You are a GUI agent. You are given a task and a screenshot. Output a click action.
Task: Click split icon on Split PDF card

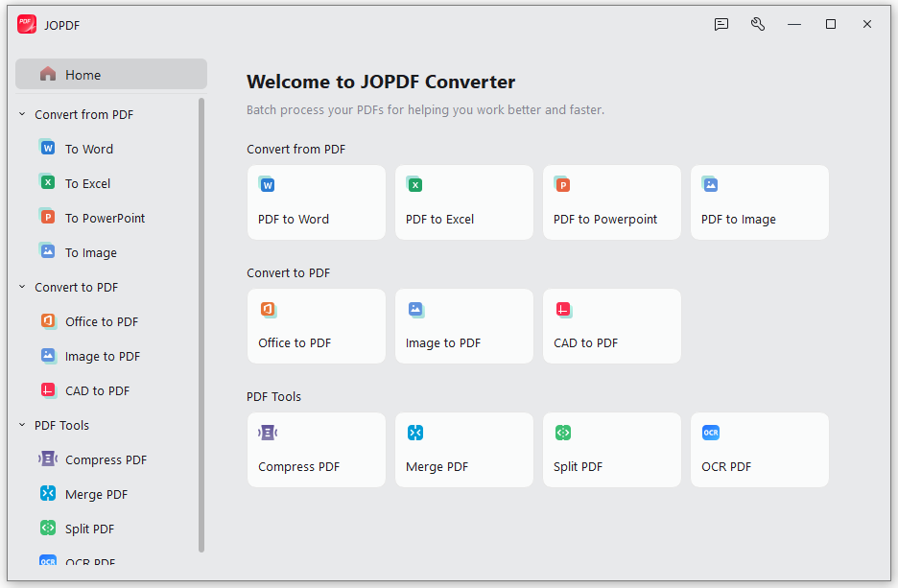[x=563, y=433]
